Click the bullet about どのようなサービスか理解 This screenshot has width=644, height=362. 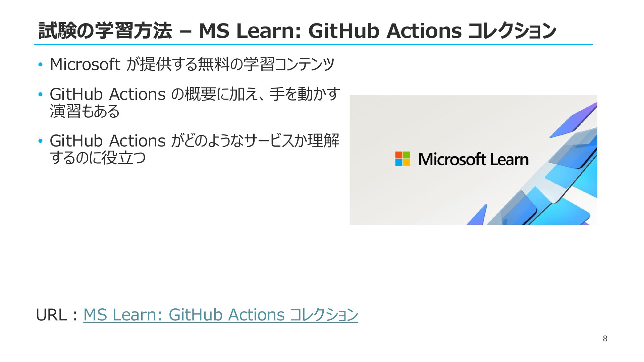195,149
